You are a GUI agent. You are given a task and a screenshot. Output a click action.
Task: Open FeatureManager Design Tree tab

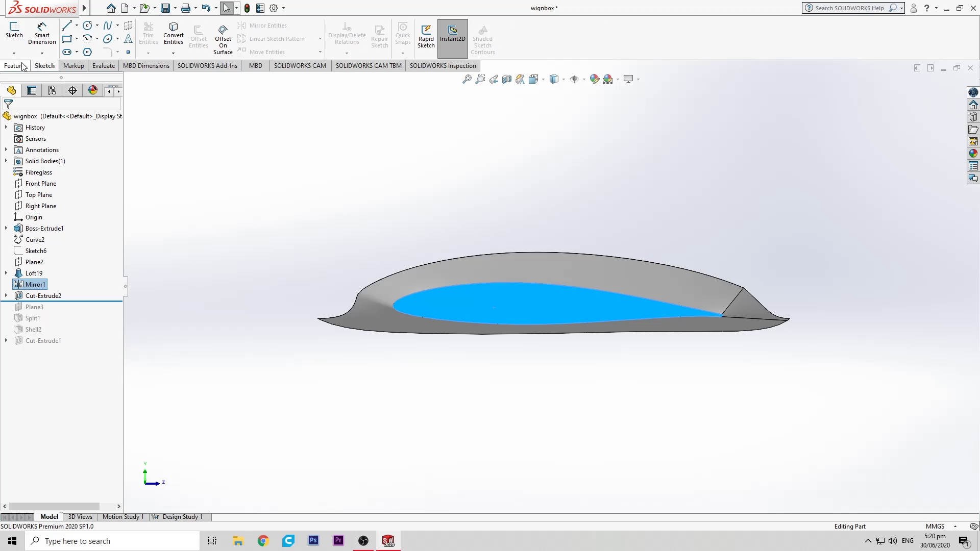(11, 91)
